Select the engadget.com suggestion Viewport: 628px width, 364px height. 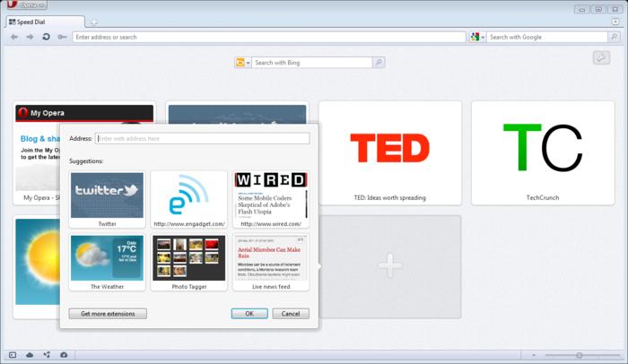tap(189, 199)
